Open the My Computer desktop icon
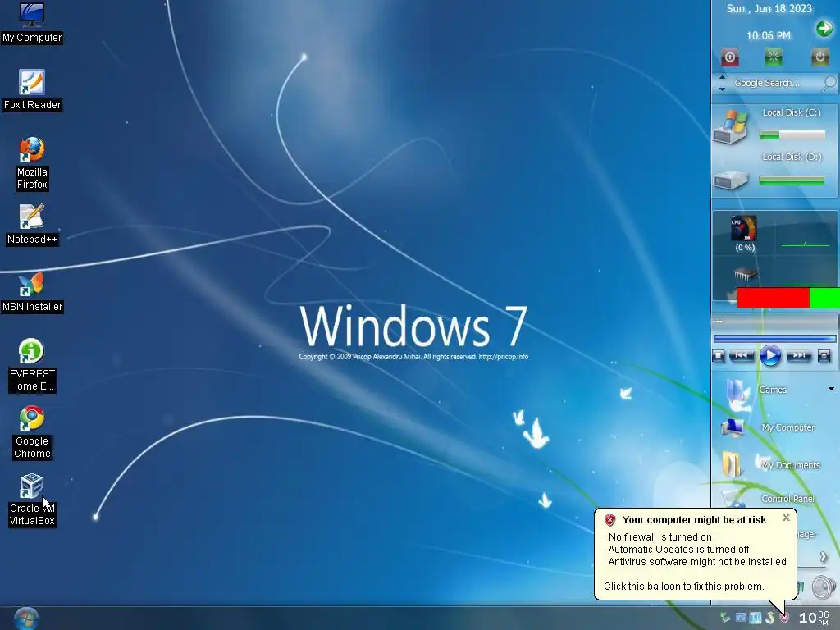This screenshot has width=840, height=630. (x=32, y=22)
